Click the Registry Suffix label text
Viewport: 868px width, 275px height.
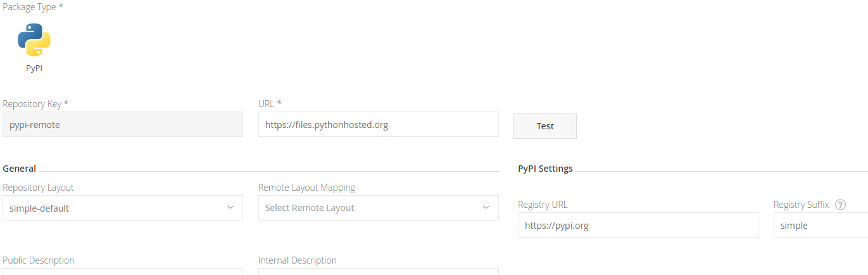[801, 205]
